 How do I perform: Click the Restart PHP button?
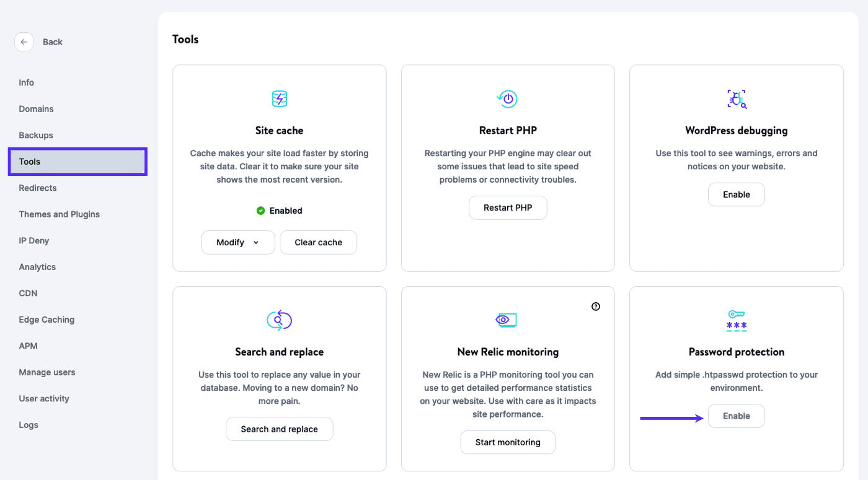(508, 208)
